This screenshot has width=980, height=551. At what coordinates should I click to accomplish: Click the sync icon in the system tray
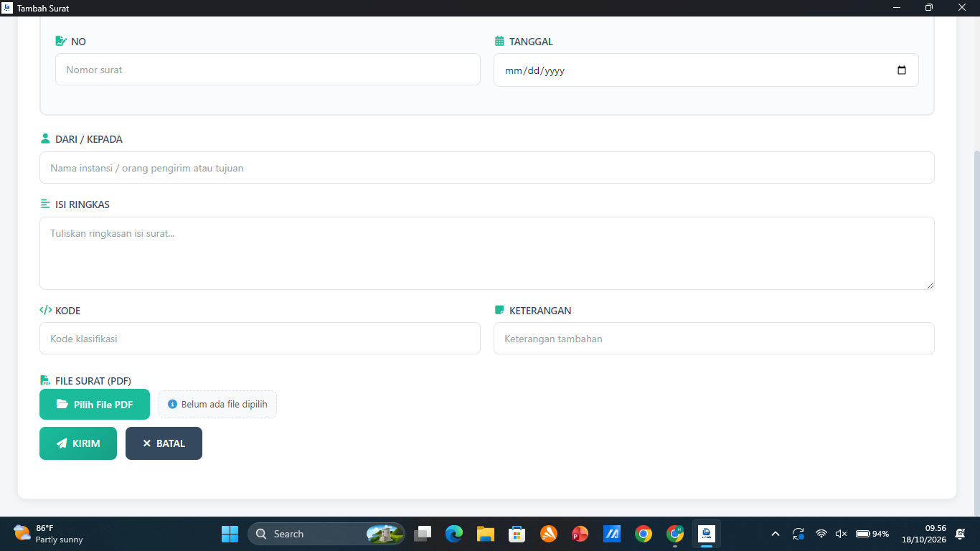[798, 534]
